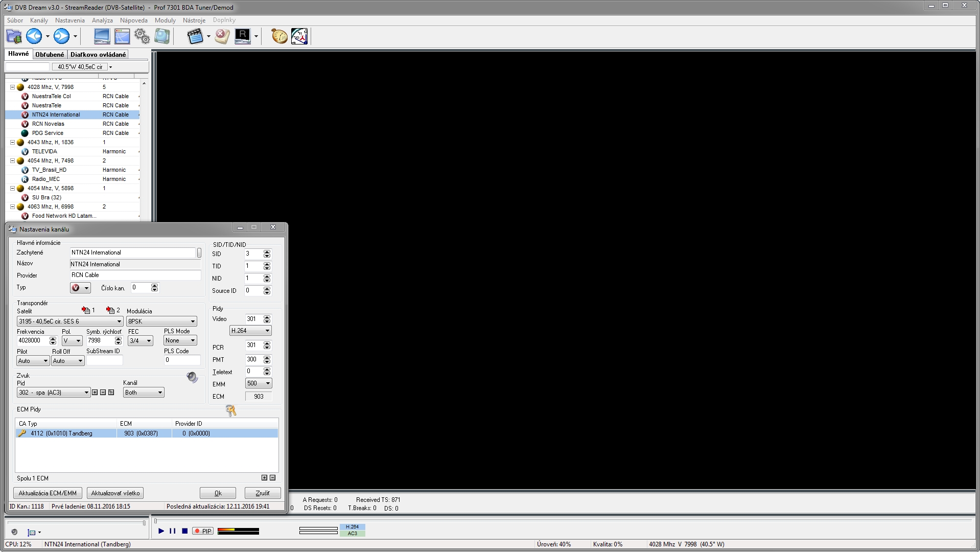Select the Tandberg ECM row
The height and width of the screenshot is (552, 980).
[147, 433]
